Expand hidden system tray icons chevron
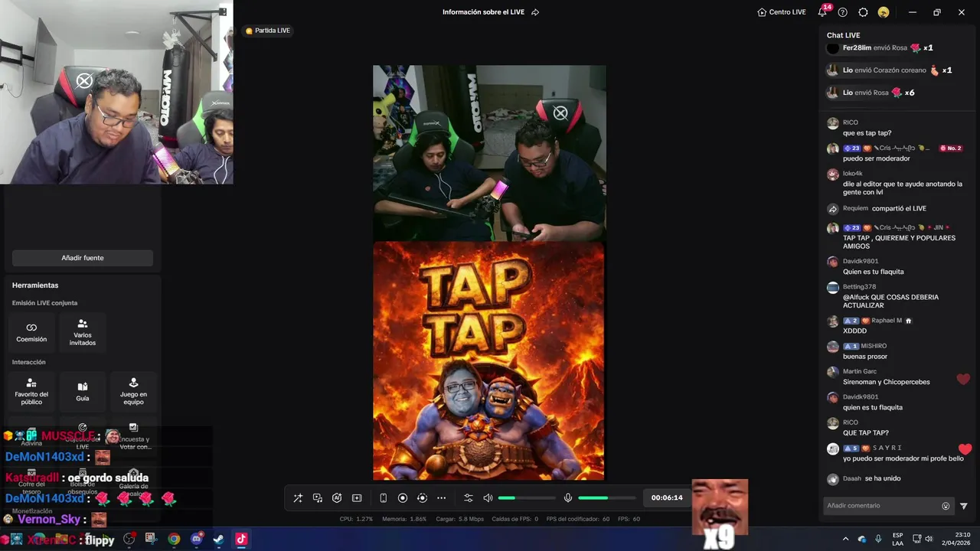980x551 pixels. coord(845,539)
